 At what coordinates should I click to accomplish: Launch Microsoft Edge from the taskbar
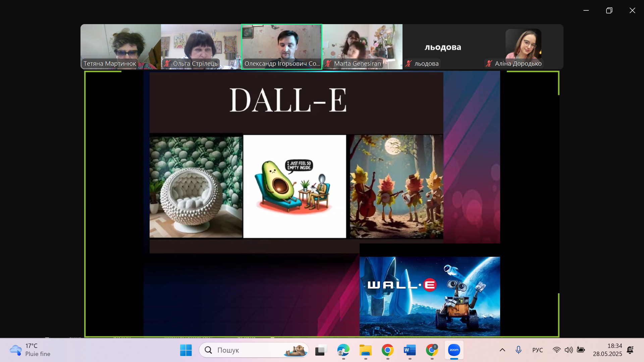pos(343,350)
